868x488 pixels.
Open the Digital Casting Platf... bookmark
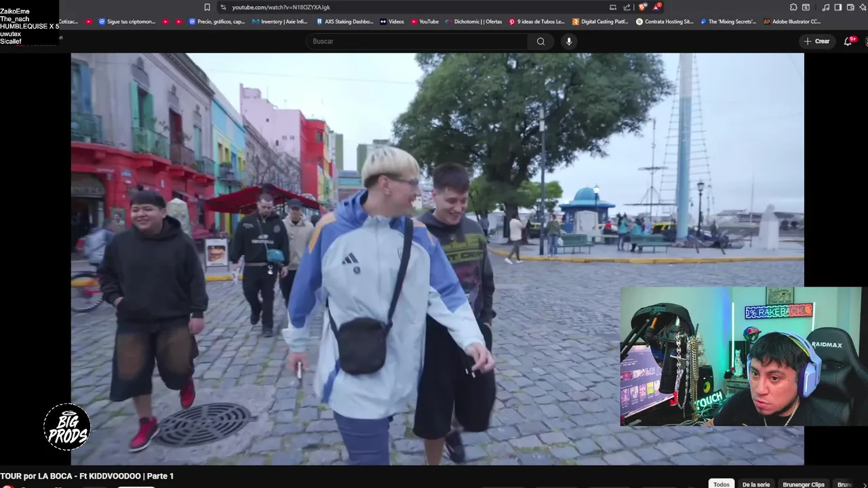tap(600, 22)
